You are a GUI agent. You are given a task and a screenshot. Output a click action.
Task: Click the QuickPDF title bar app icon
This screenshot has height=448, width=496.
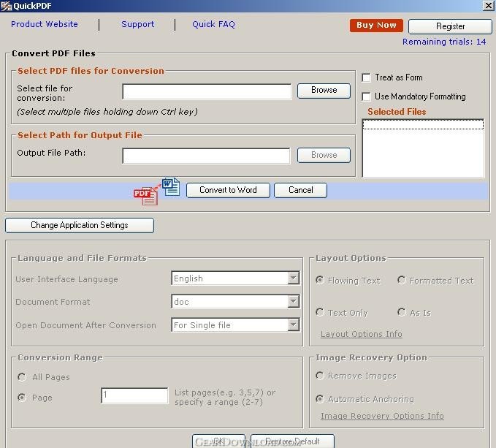[x=6, y=6]
